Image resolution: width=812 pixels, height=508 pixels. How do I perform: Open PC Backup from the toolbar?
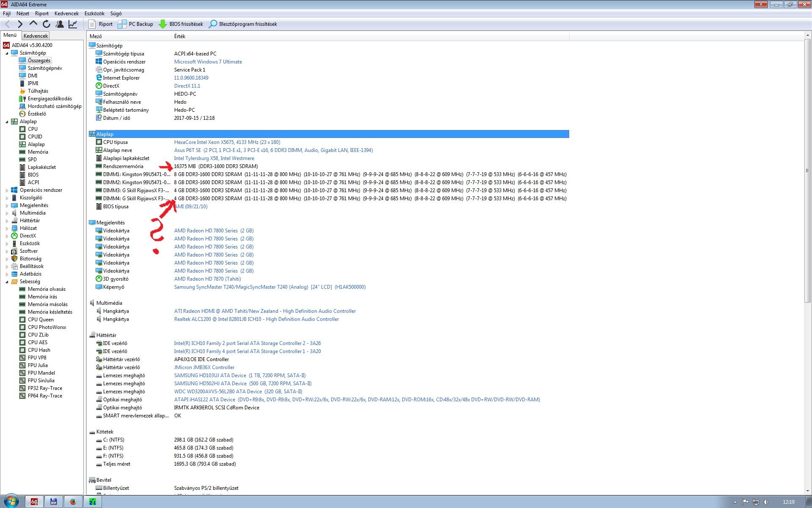135,24
